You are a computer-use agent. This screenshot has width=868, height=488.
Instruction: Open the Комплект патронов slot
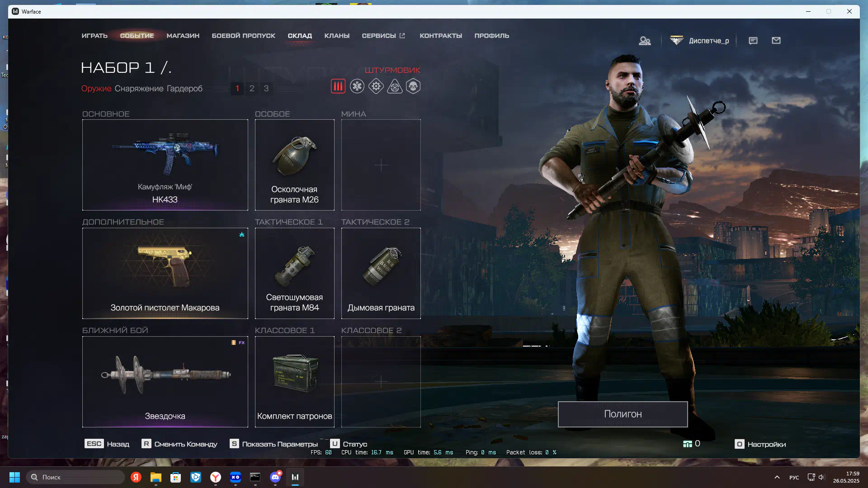click(x=295, y=382)
